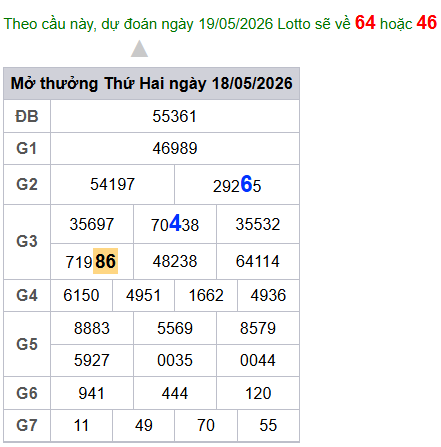Click the G4 number 6150
This screenshot has height=447, width=441.
pos(81,295)
